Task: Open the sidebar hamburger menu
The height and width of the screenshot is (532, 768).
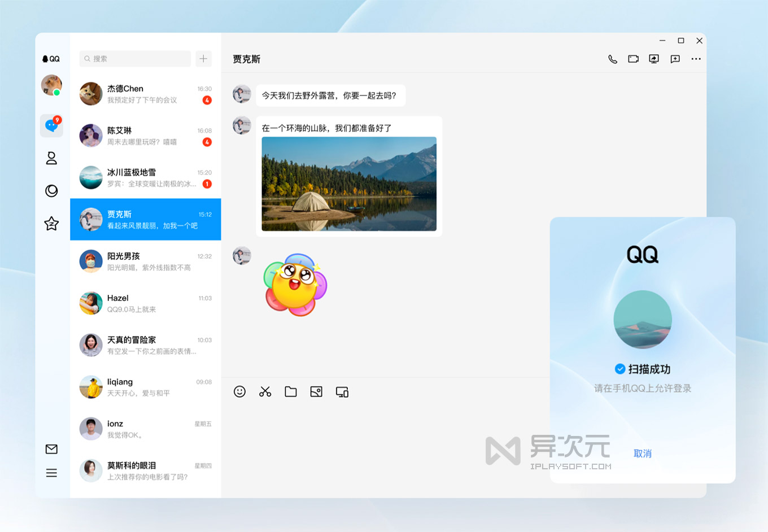Action: click(51, 473)
